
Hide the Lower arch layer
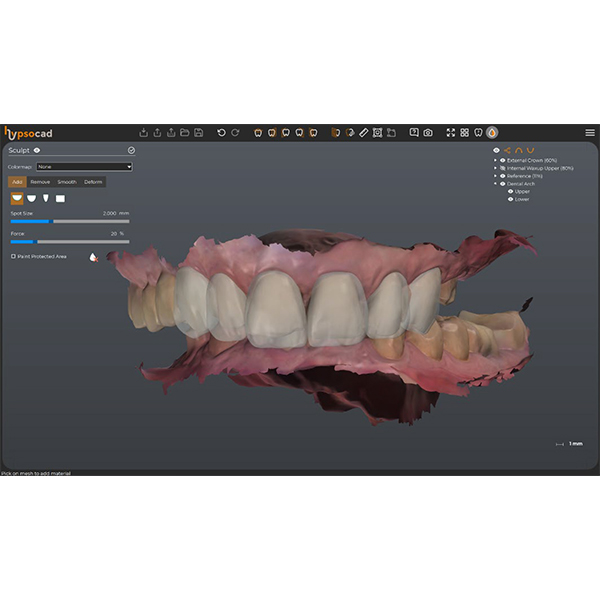tap(510, 199)
